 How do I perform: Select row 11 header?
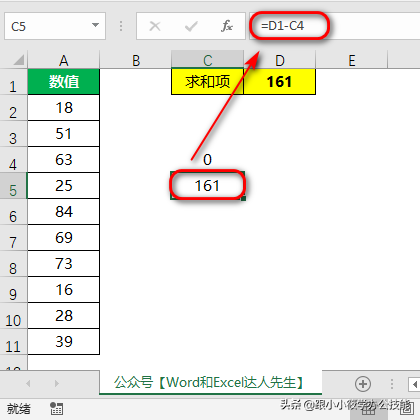13,342
